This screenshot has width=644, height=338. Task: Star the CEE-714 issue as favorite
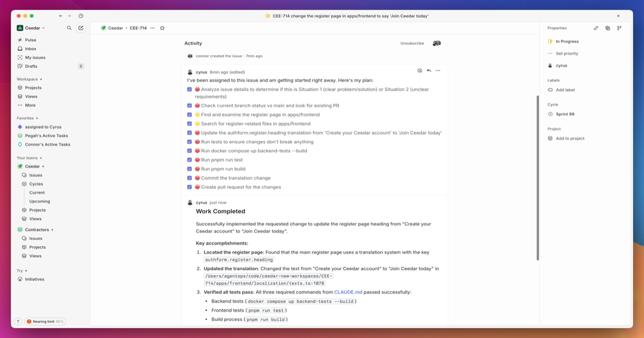click(162, 28)
